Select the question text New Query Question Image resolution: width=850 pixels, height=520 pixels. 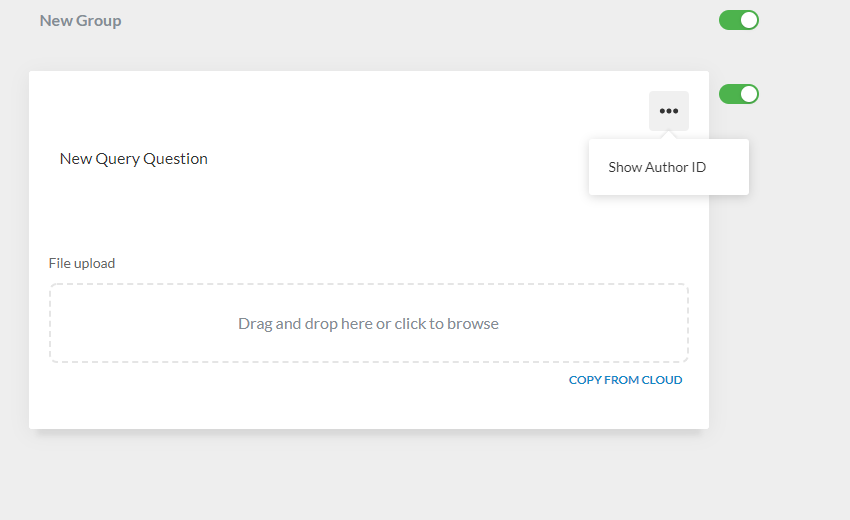(x=134, y=158)
